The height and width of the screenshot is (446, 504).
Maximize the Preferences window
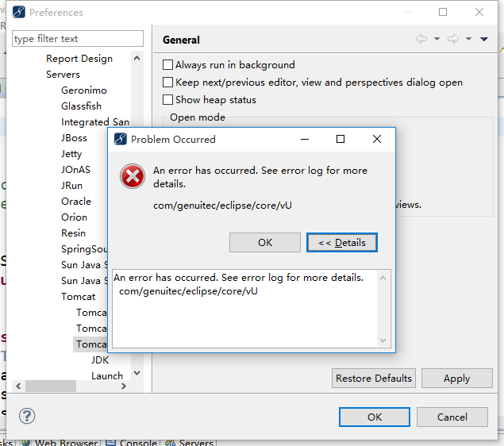[x=443, y=12]
